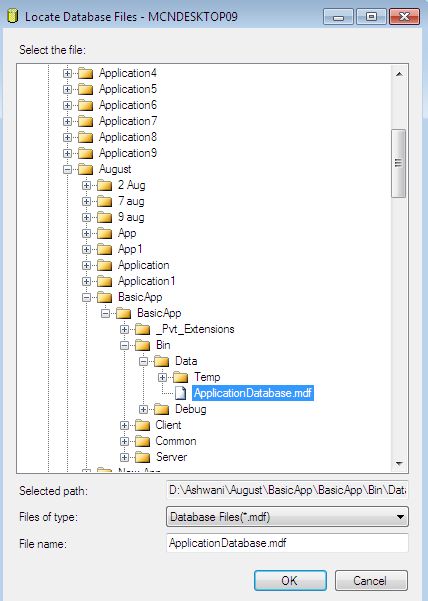Select the Application1 folder label

point(146,281)
